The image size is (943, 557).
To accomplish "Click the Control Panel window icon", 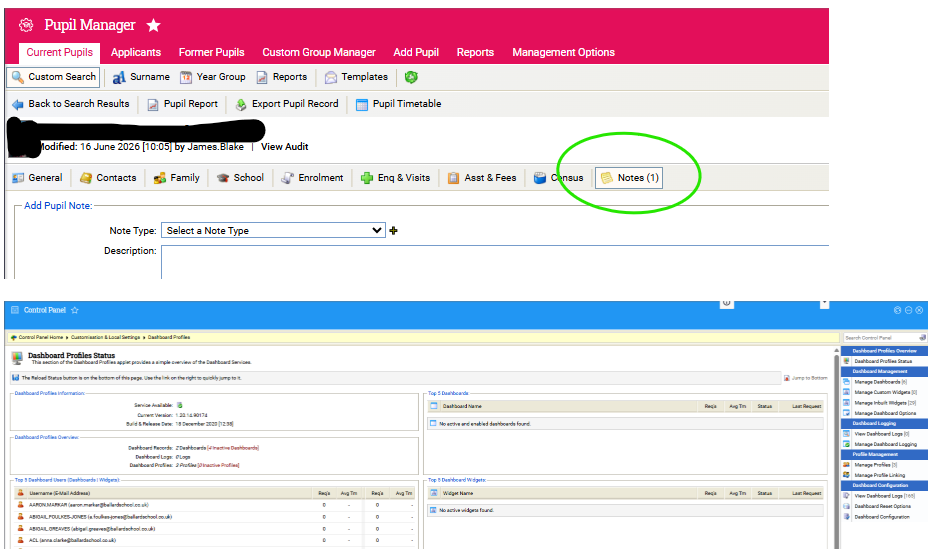I will [15, 310].
